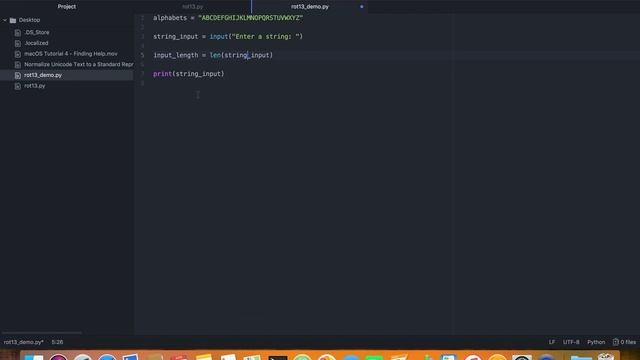Click the tree view horizontal scrollbar
The height and width of the screenshot is (360, 640).
(x=42, y=333)
